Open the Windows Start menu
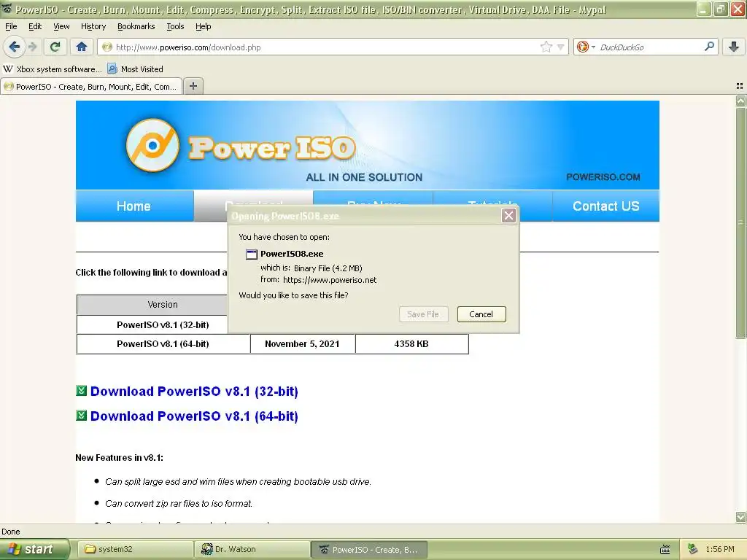The height and width of the screenshot is (560, 747). pos(34,550)
